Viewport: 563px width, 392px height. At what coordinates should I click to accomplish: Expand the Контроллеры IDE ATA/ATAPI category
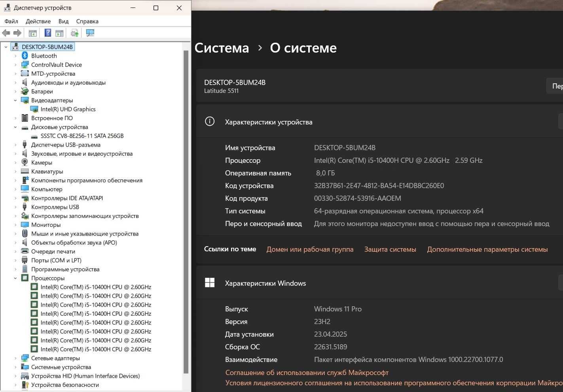point(15,198)
